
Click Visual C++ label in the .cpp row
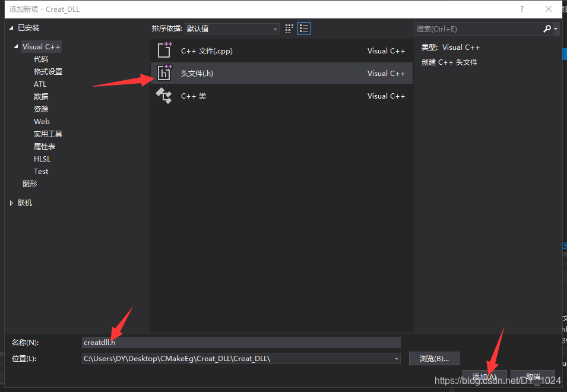click(x=386, y=51)
